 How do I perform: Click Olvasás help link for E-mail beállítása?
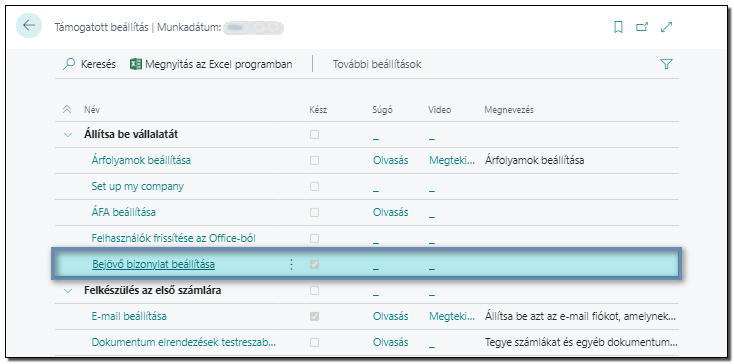click(390, 316)
